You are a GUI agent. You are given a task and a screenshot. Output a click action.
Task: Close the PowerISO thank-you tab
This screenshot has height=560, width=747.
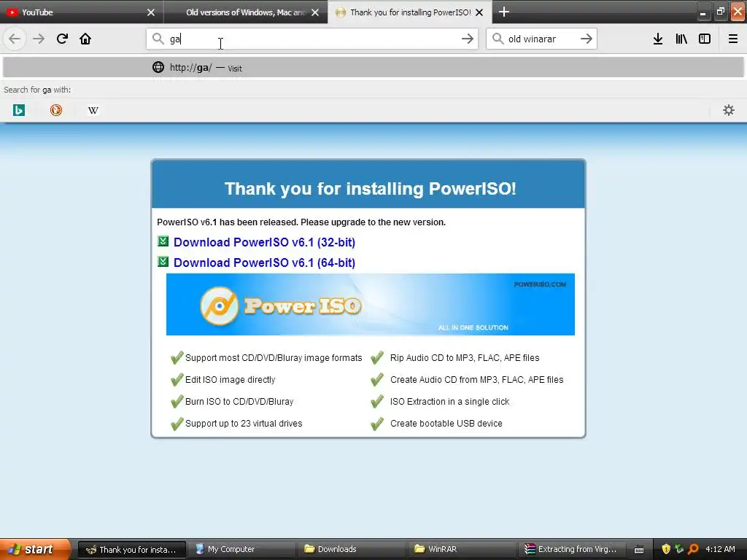(479, 12)
